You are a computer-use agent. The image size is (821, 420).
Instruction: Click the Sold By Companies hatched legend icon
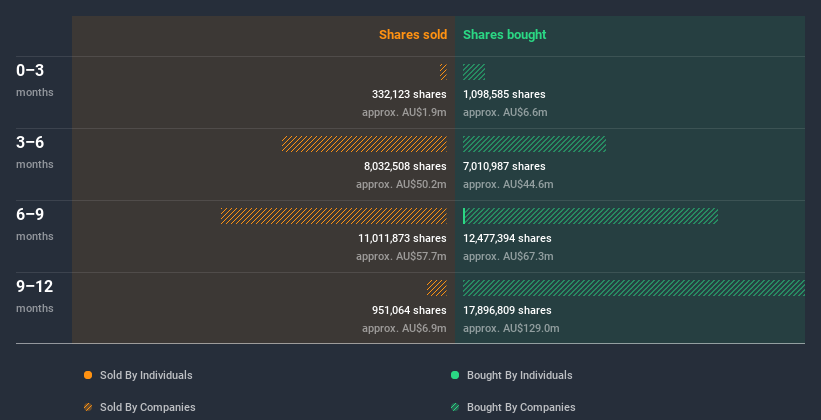88,407
